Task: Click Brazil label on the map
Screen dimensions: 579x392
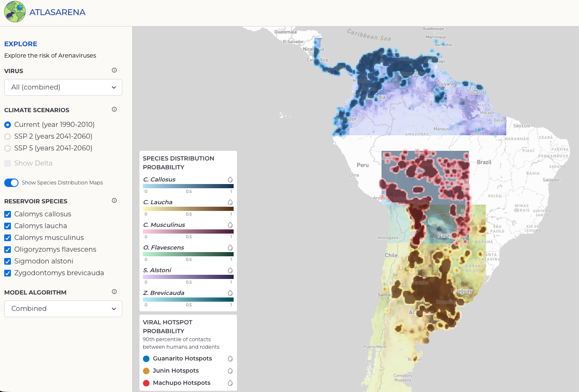Action: tap(484, 162)
